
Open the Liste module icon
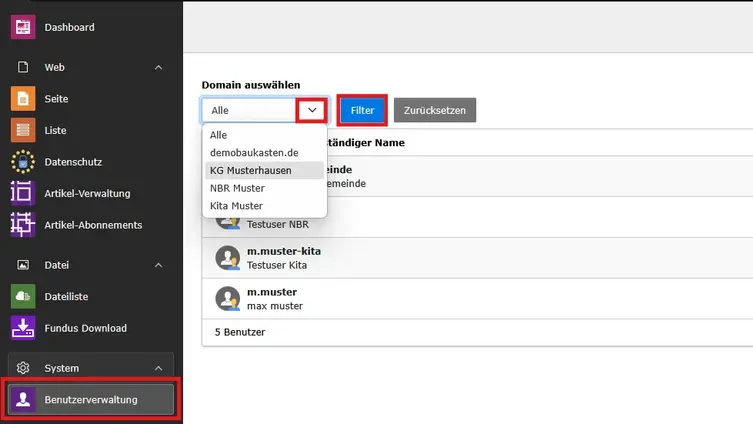[22, 130]
